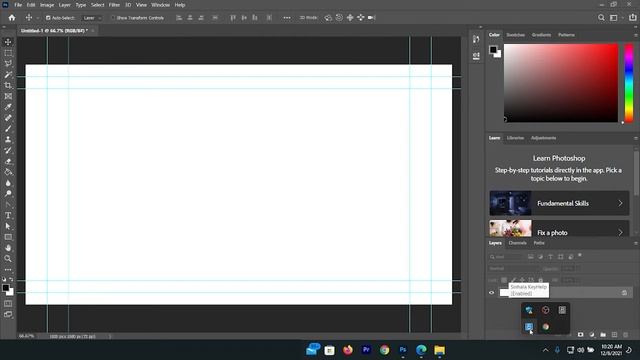Switch to the Channels tab
The height and width of the screenshot is (360, 640).
tap(518, 243)
